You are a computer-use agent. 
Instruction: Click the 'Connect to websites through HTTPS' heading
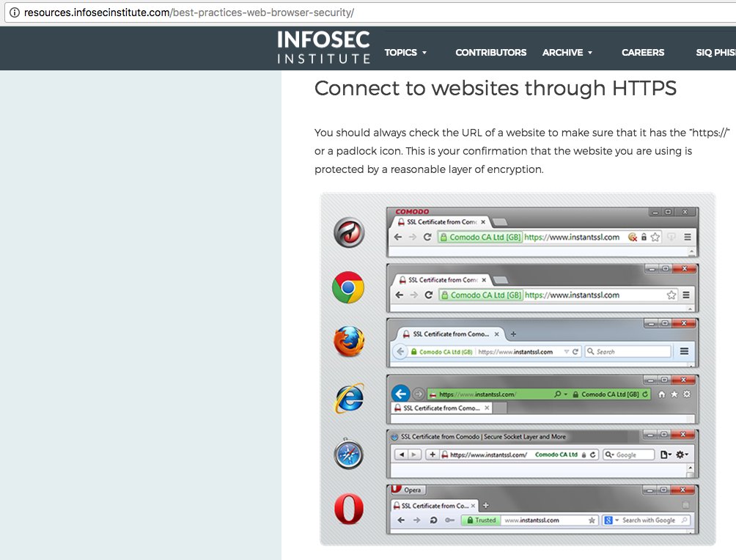[496, 88]
